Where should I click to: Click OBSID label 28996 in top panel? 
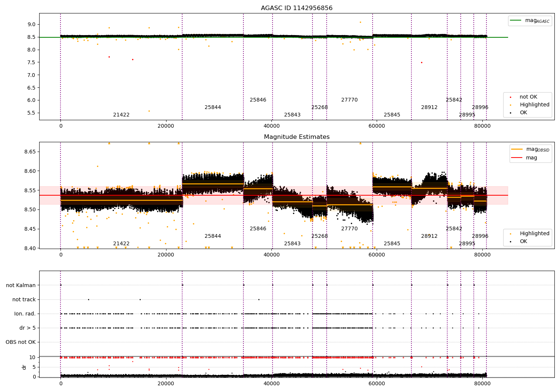coord(480,108)
